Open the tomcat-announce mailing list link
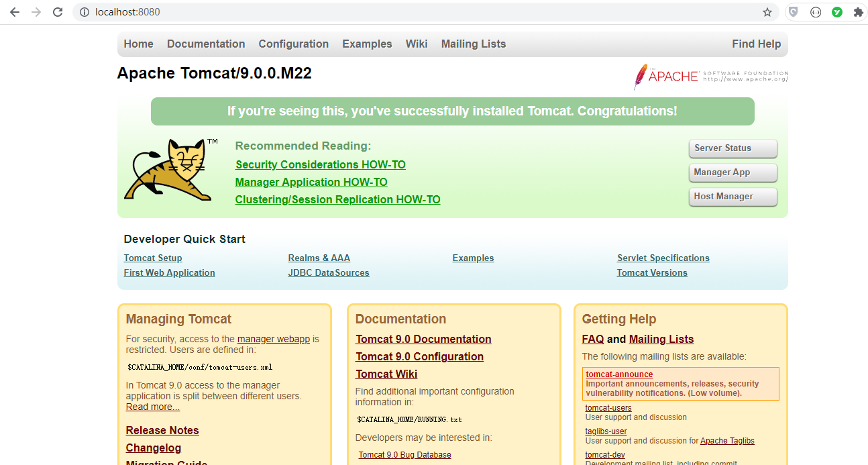 coord(619,374)
